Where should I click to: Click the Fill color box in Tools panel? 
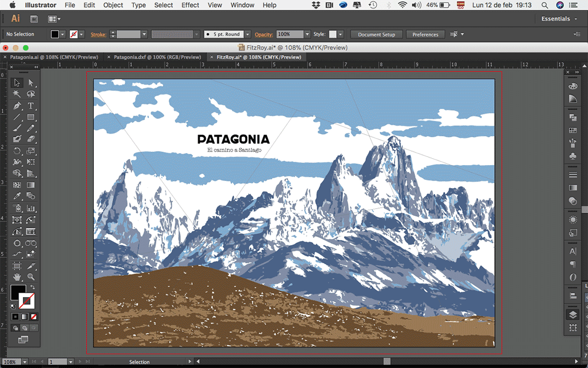point(17,292)
